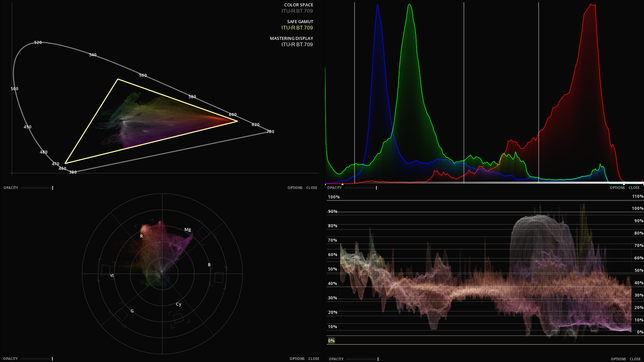Adjust the histogram panel OPACITY slider
644x362 pixels.
(361, 188)
